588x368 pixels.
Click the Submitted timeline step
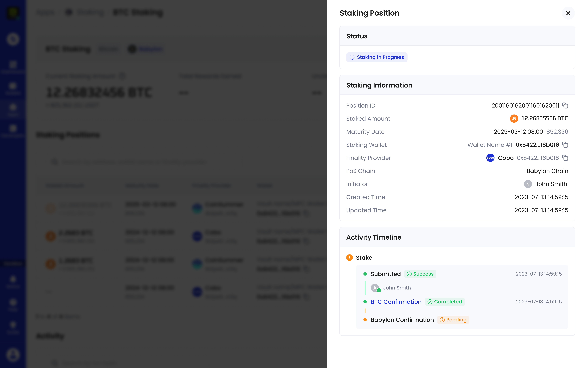[x=386, y=274]
